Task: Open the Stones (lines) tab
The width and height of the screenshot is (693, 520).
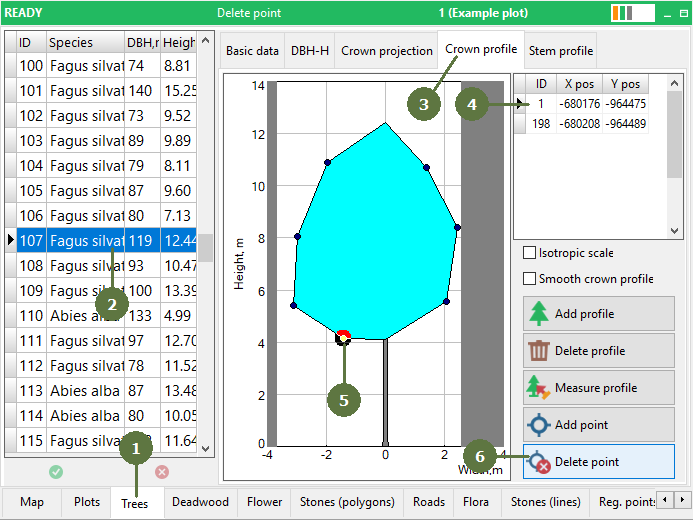Action: 545,502
